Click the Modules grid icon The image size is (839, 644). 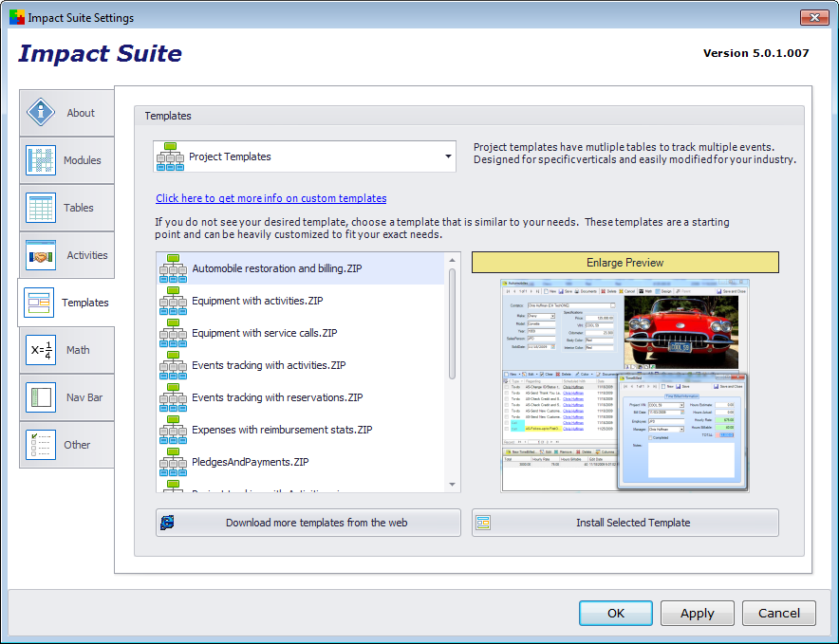[41, 160]
